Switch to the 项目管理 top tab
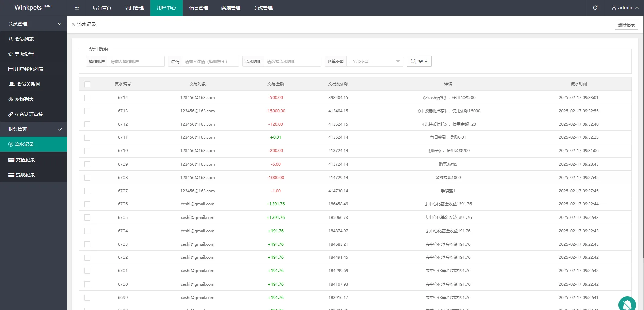Screen dimensions: 644x310 click(134, 8)
